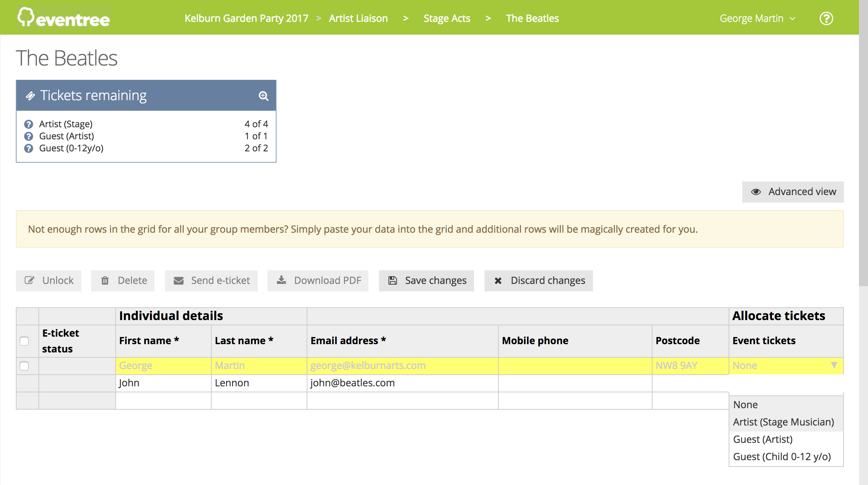Click the Last name * column header
Screen dimensions: 868x485
259,341
